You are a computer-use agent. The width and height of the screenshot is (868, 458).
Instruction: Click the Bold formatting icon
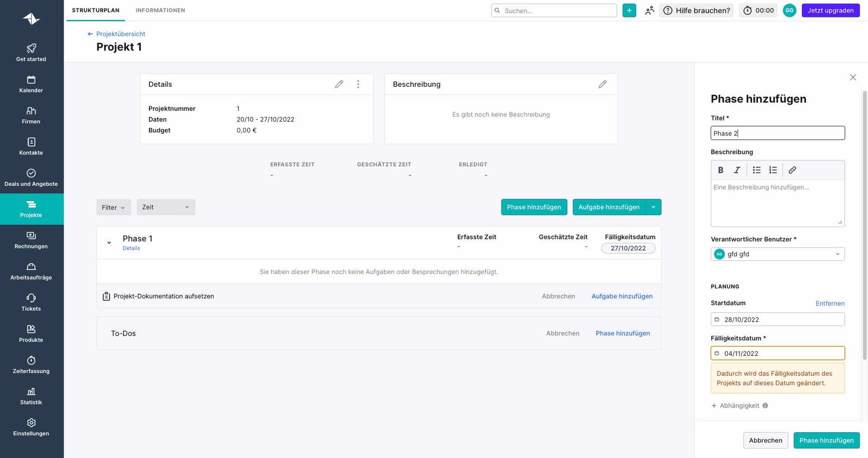coord(721,170)
